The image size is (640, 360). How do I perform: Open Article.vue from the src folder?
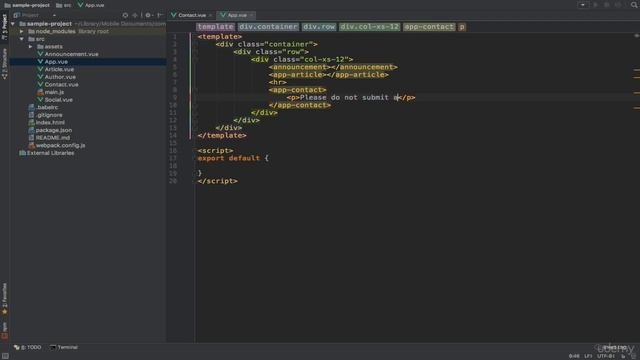coord(59,69)
